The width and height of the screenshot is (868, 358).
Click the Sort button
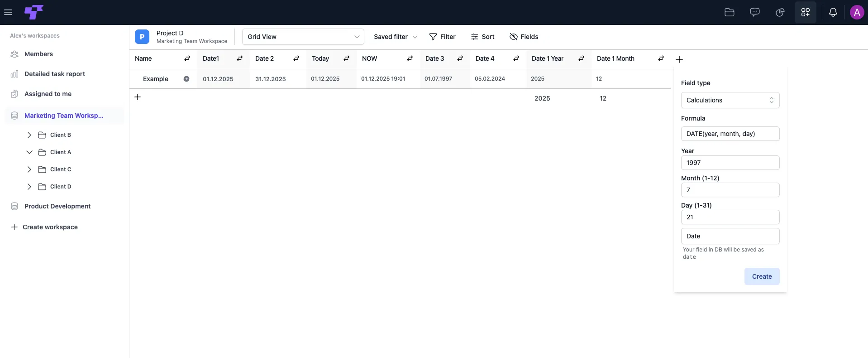pyautogui.click(x=482, y=37)
